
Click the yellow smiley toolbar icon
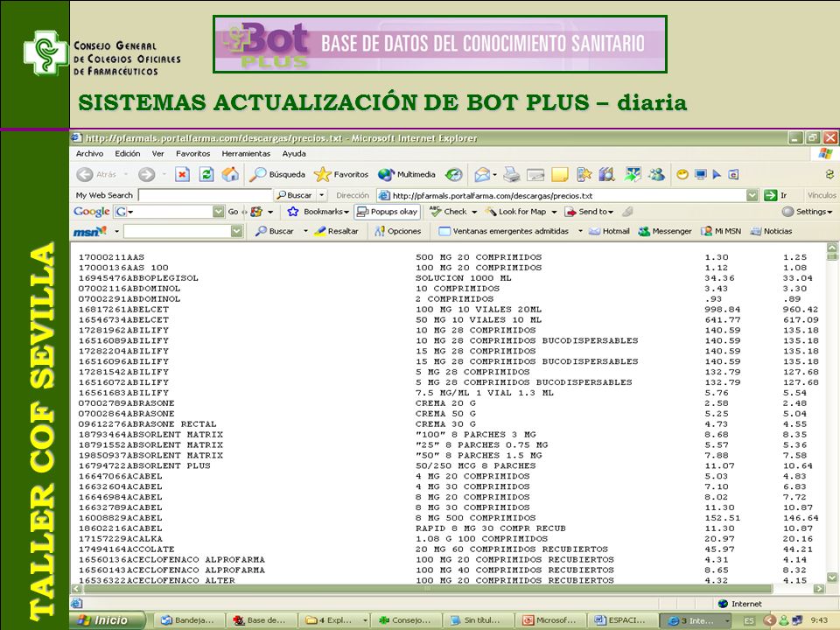(x=682, y=174)
